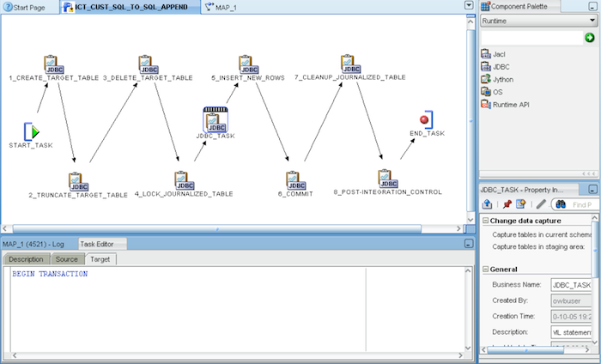Click the START_TASK green arrow icon
The width and height of the screenshot is (601, 364).
(32, 132)
